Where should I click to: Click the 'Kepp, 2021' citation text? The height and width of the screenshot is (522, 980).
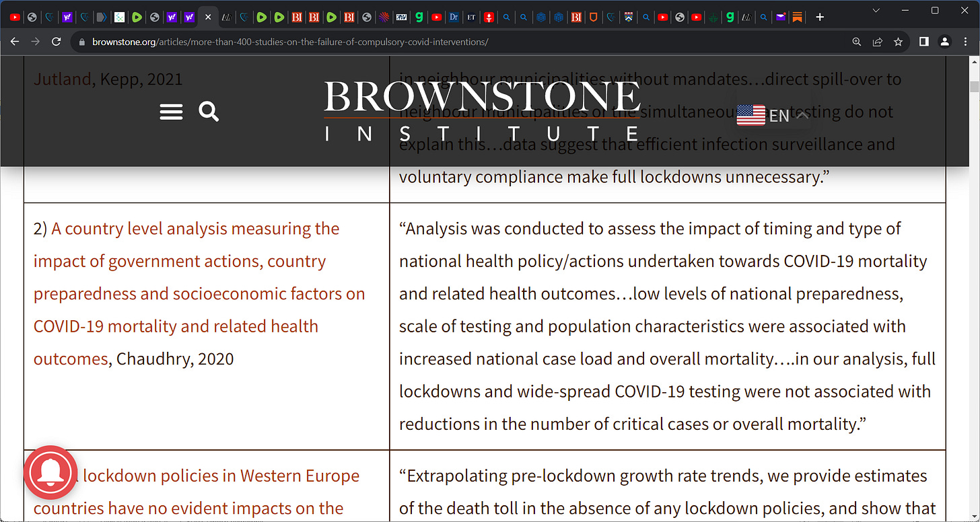pos(141,79)
